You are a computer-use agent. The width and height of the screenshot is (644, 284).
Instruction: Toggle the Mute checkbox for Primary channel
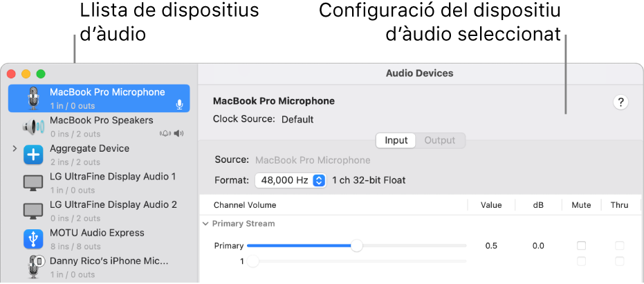[581, 246]
